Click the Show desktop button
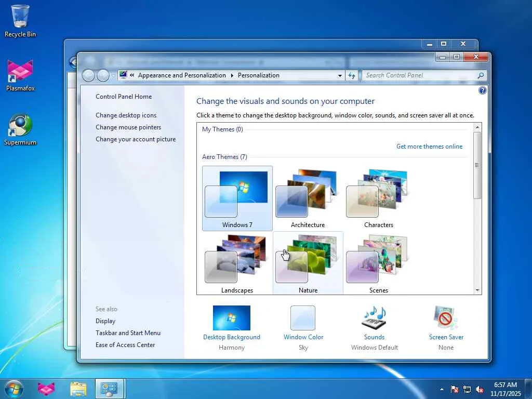 [x=528, y=389]
